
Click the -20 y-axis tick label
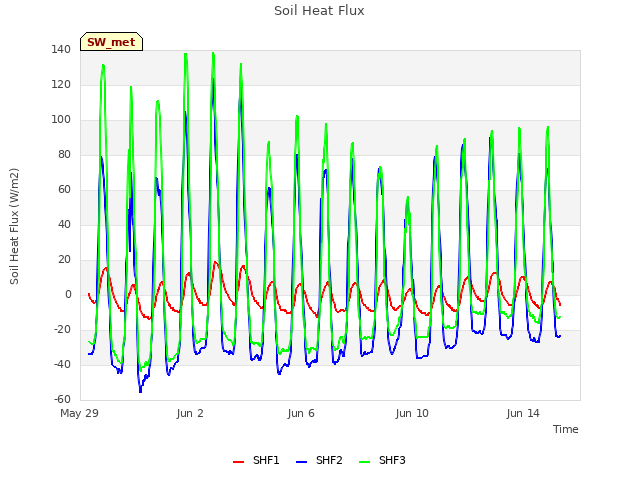click(x=62, y=329)
